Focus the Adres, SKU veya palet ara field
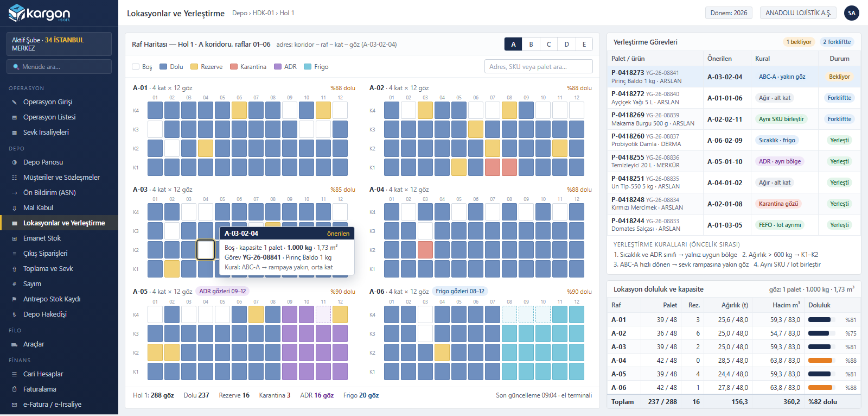868x416 pixels. coord(539,67)
